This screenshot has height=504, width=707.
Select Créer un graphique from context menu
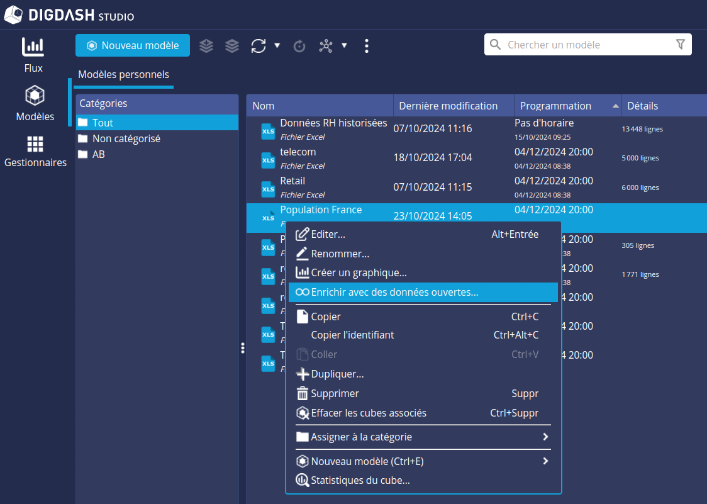358,272
